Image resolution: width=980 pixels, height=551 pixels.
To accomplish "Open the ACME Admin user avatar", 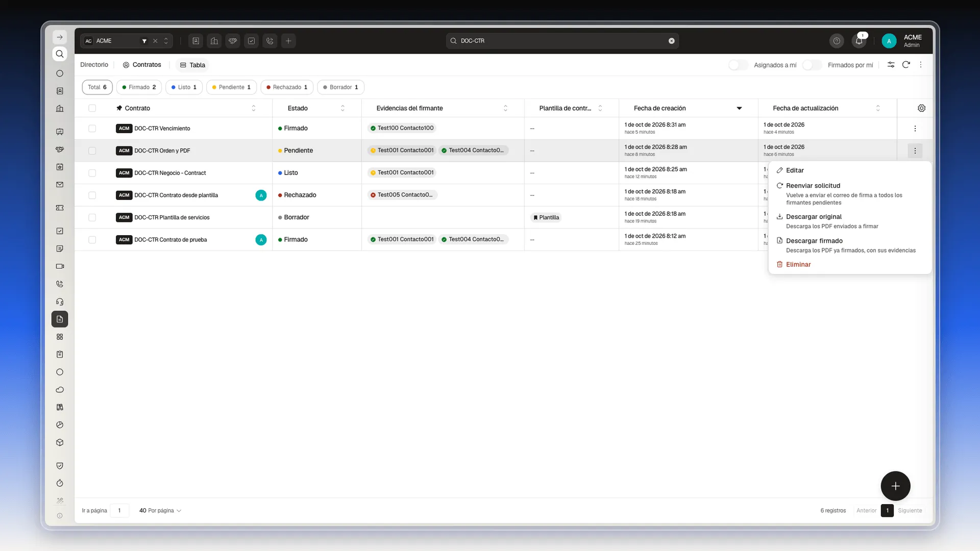I will 889,41.
